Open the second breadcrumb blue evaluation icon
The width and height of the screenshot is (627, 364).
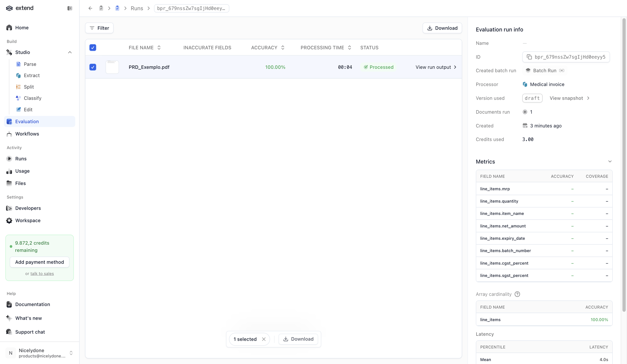click(x=117, y=8)
